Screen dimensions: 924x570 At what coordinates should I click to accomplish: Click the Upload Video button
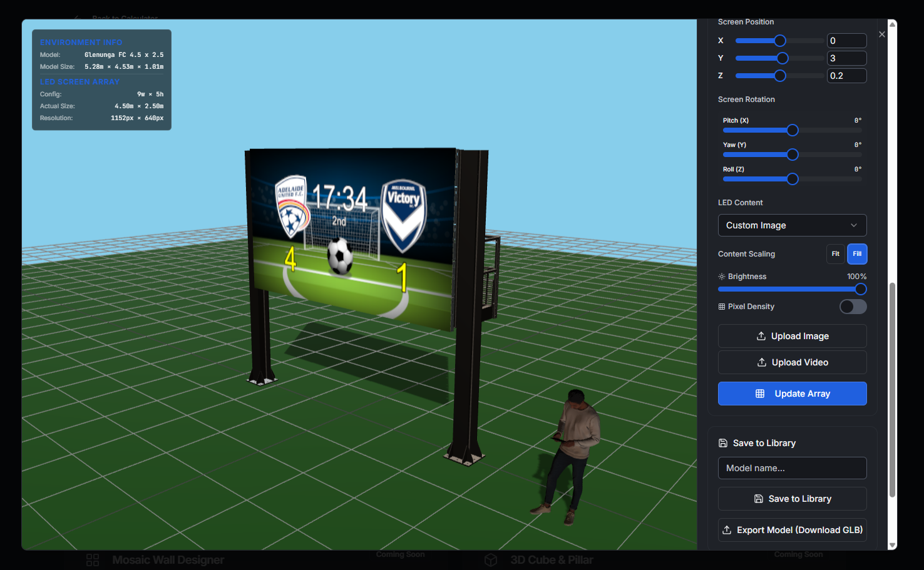tap(792, 362)
